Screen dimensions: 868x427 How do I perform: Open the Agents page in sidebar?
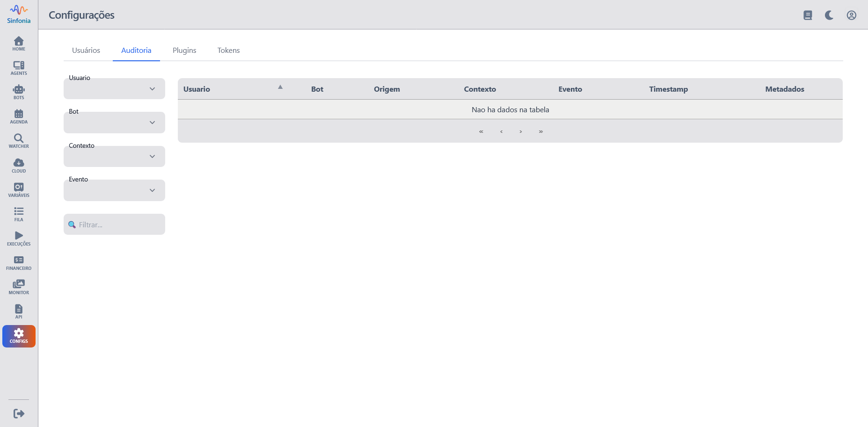19,68
